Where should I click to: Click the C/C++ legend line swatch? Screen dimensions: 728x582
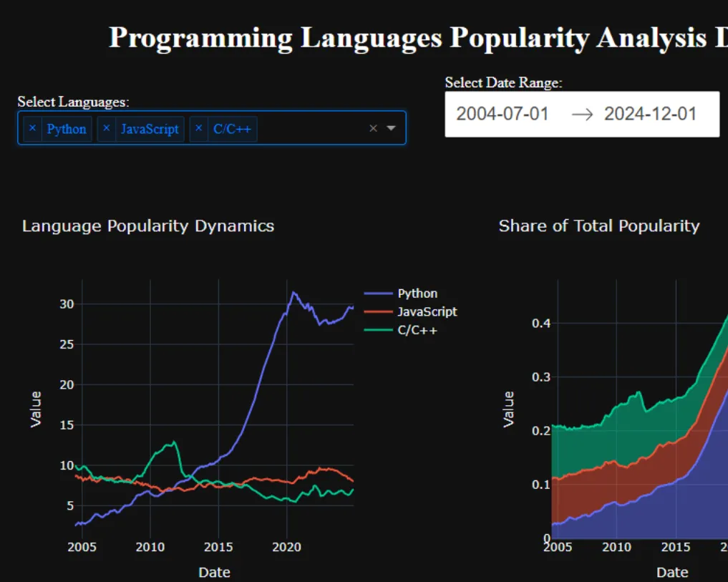point(379,330)
